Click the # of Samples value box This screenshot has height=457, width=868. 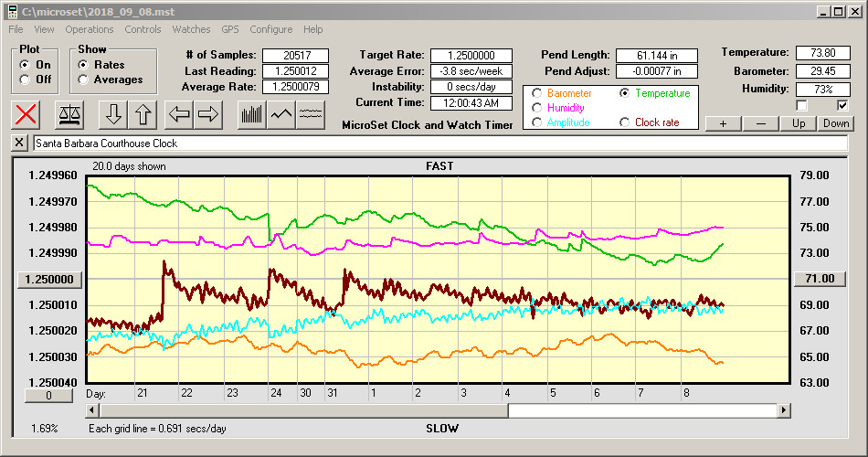pos(296,56)
